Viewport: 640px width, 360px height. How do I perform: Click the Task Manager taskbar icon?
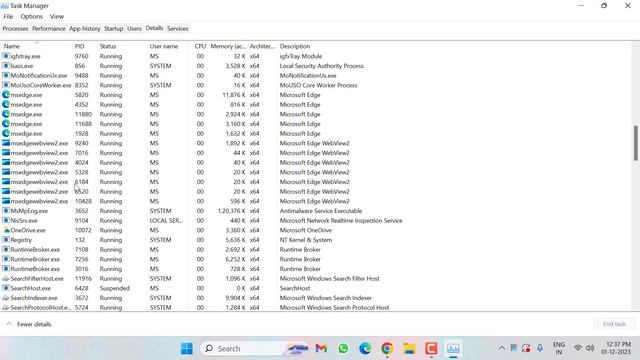(x=453, y=348)
